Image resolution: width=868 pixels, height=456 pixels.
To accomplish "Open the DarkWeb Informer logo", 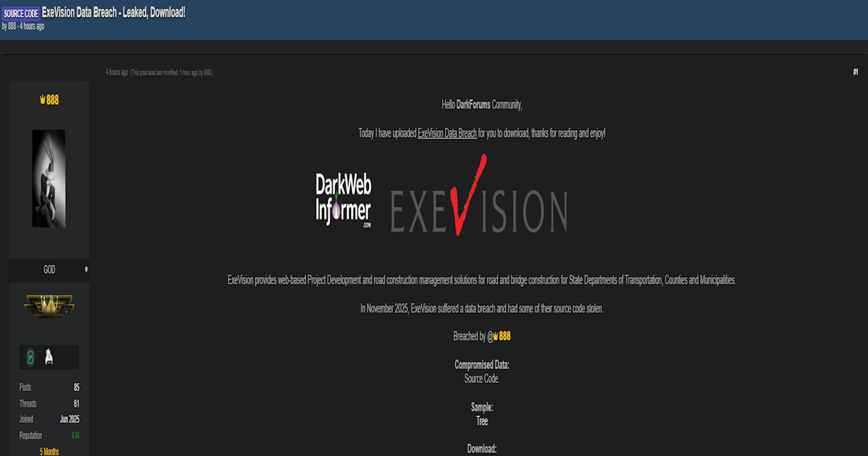I will point(343,198).
